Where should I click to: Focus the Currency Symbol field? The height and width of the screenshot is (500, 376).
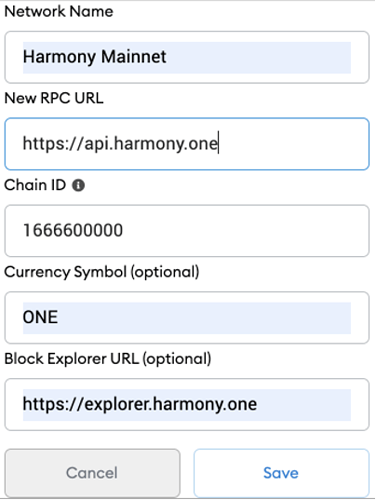coord(187,318)
